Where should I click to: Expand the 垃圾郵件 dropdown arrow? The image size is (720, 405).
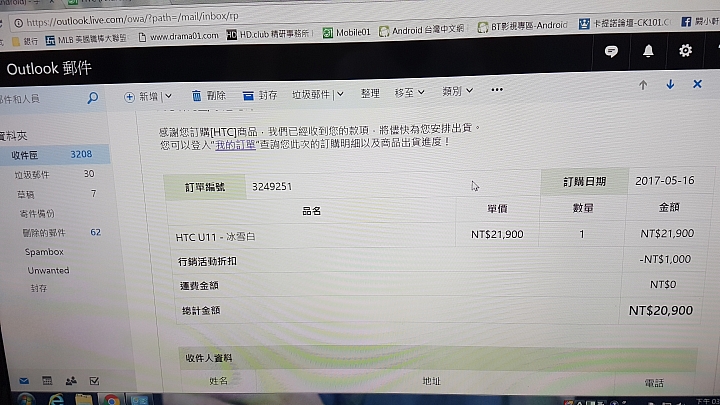coord(340,94)
